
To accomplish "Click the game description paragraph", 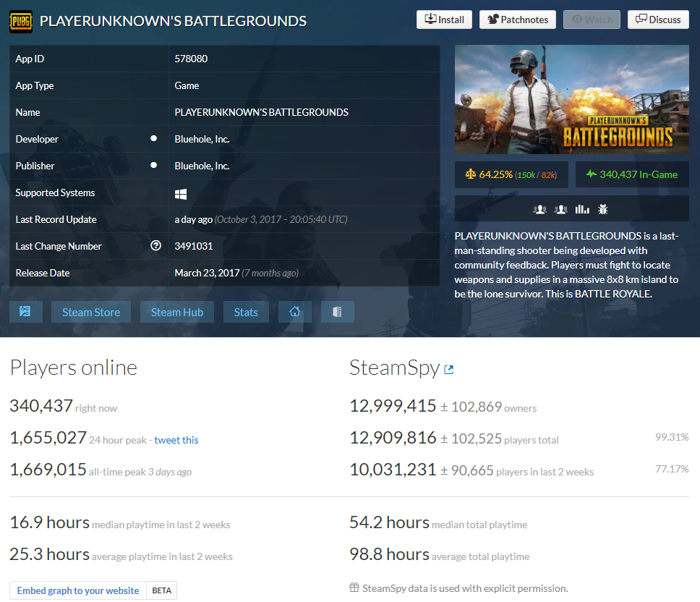I will (x=566, y=265).
